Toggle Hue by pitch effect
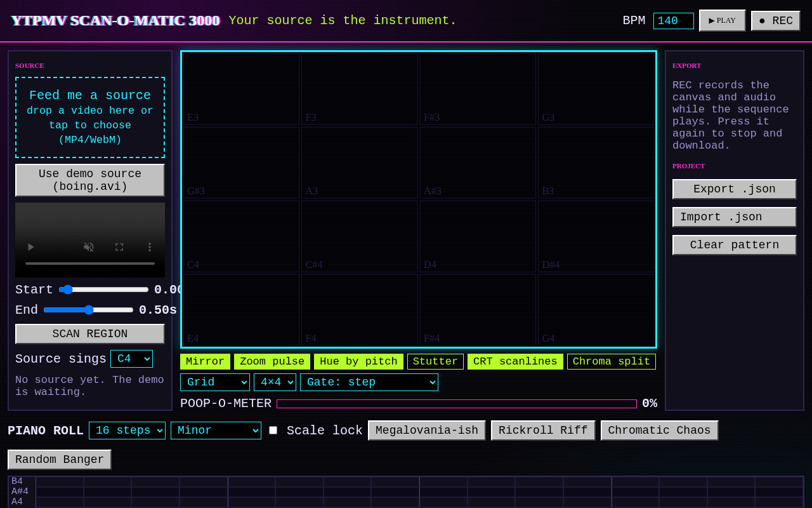 (358, 362)
